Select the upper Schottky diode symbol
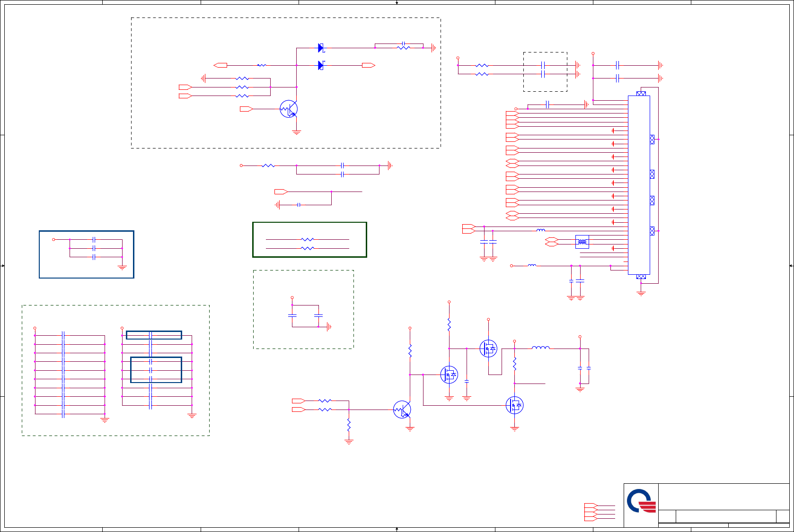The height and width of the screenshot is (532, 794). coord(321,48)
